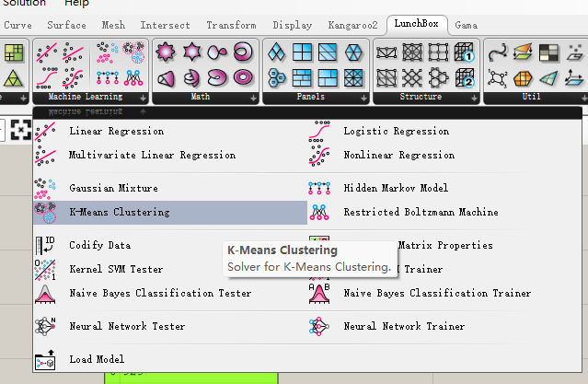Select the pink cone Math icon
588x384 pixels.
(x=166, y=78)
